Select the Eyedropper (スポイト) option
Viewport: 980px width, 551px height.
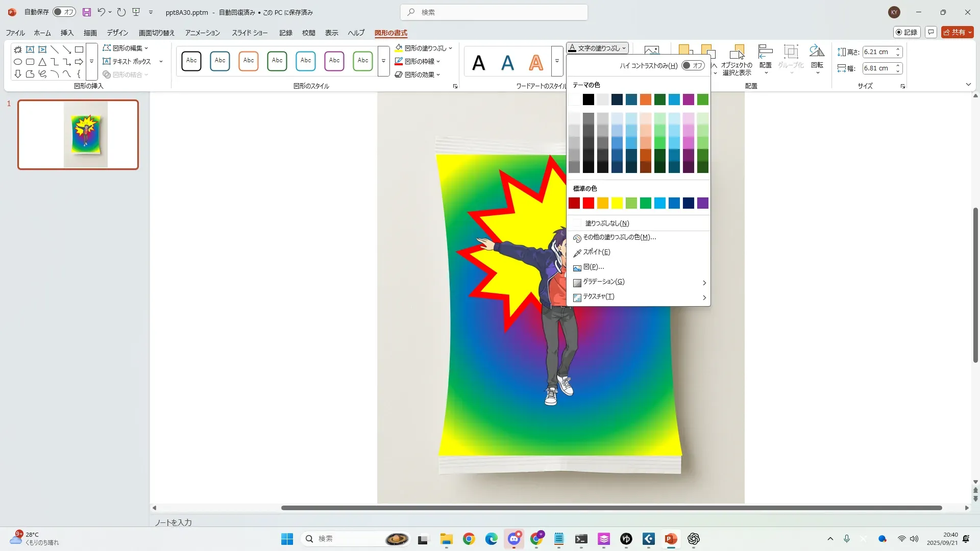coord(596,252)
